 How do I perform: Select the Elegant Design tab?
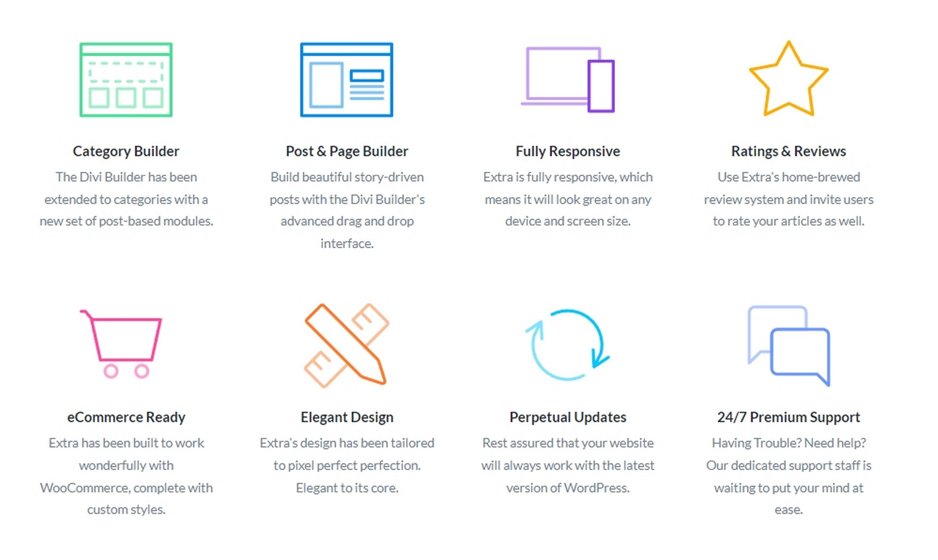coord(346,416)
